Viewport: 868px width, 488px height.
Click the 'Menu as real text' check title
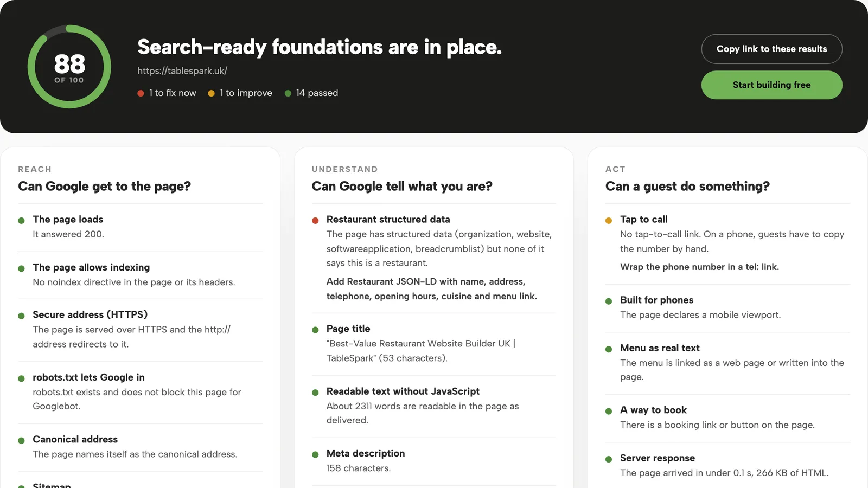(x=660, y=348)
